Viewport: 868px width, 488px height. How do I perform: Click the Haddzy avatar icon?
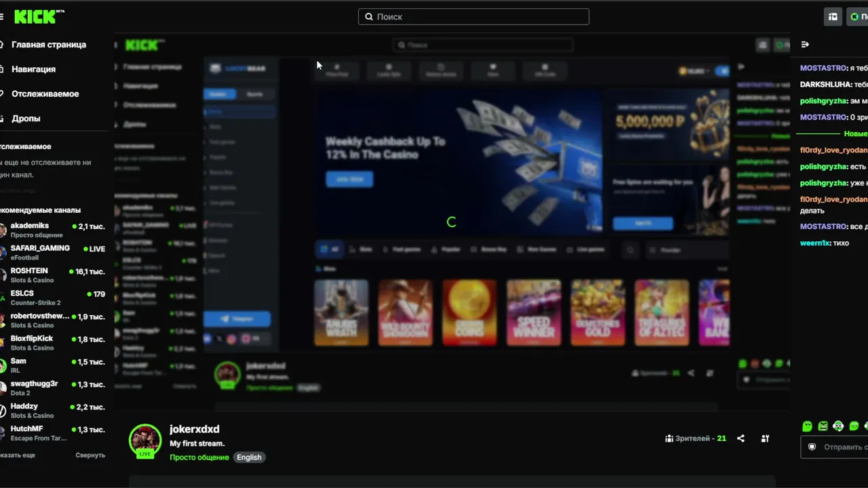[x=2, y=411]
